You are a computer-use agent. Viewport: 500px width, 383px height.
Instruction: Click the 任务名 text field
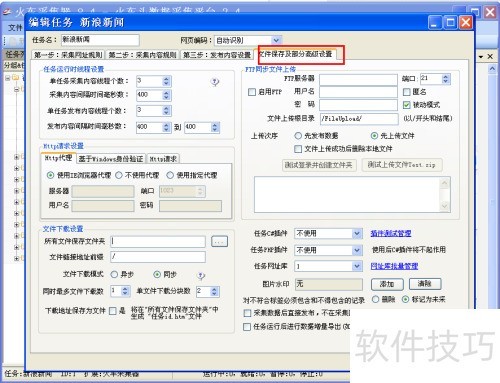[x=100, y=40]
